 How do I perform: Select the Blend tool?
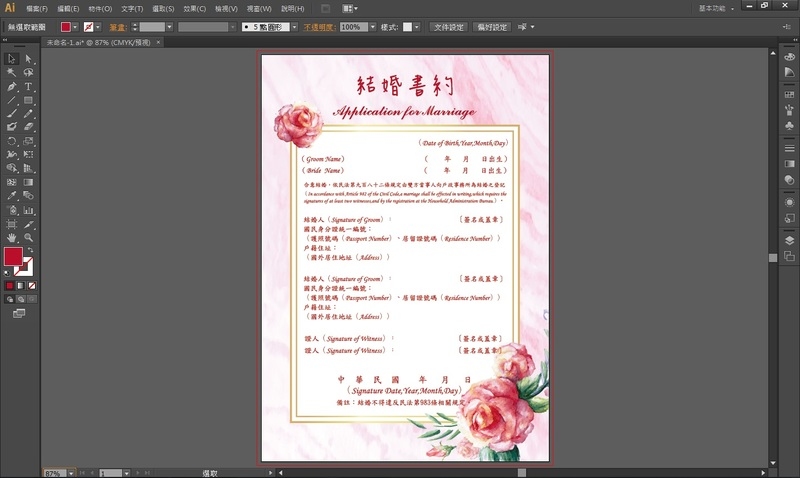click(29, 195)
